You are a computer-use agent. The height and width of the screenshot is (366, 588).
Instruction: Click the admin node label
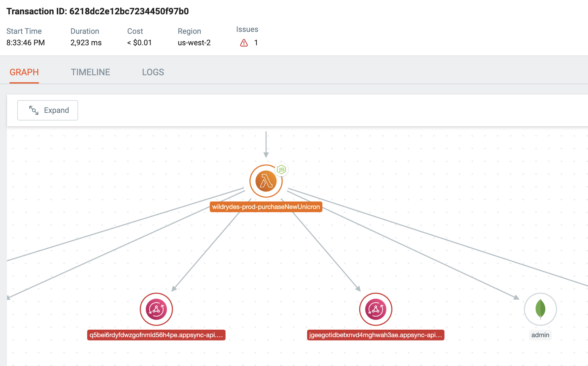[540, 335]
